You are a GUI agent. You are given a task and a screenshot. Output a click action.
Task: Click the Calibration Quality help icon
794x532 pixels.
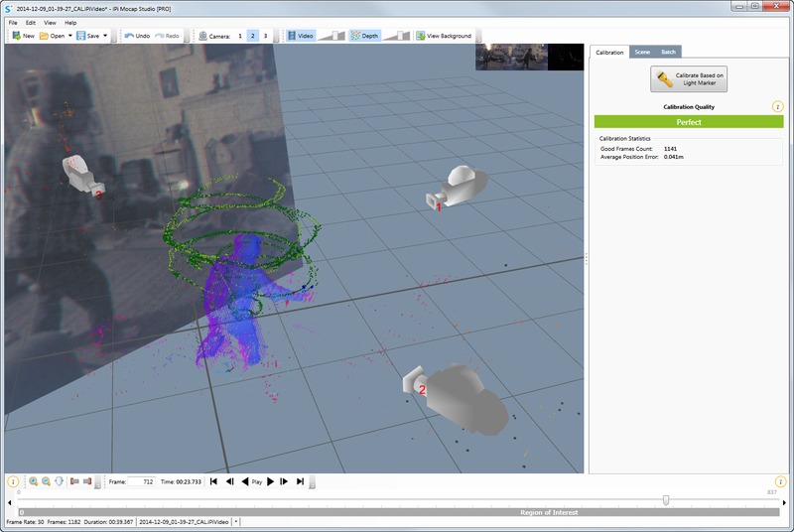click(x=777, y=107)
